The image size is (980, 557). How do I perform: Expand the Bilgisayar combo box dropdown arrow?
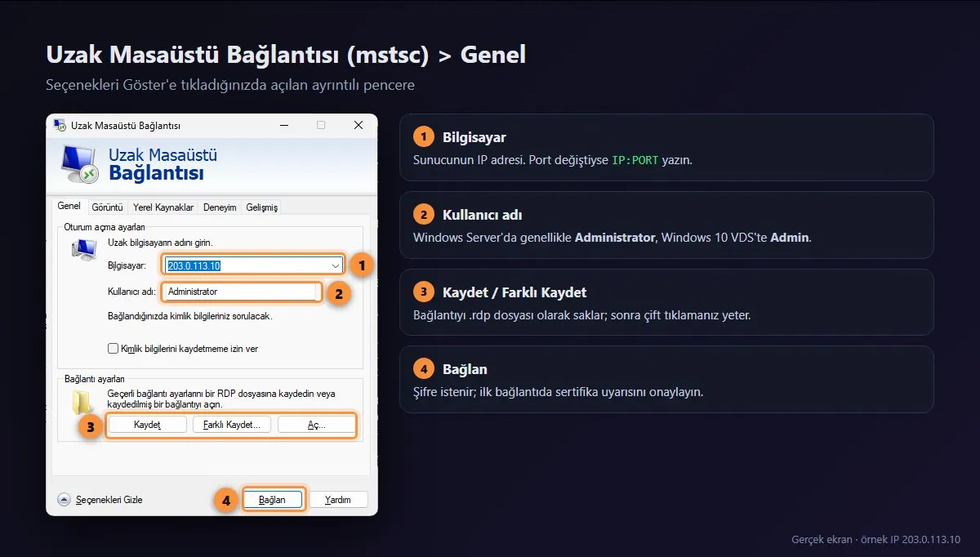(x=336, y=265)
